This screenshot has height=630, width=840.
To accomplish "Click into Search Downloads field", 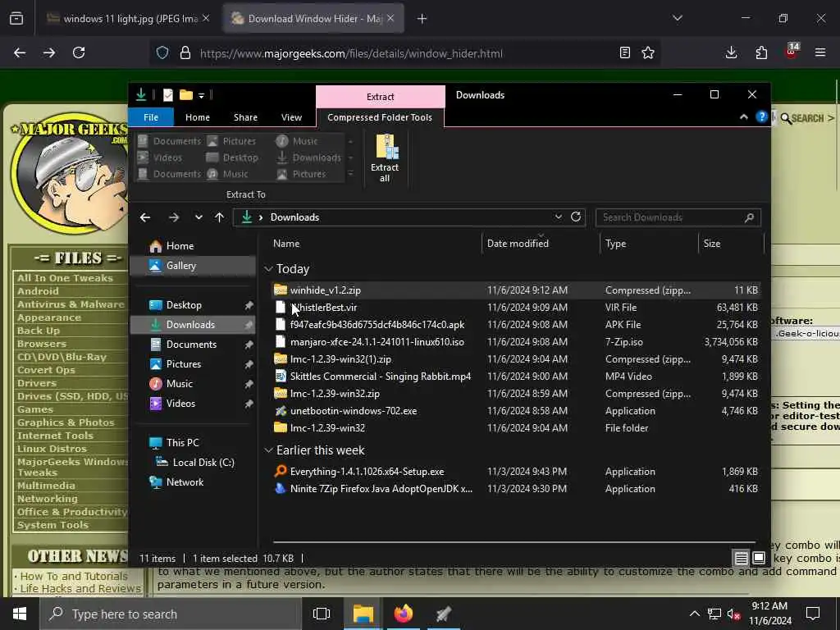I will [x=678, y=217].
